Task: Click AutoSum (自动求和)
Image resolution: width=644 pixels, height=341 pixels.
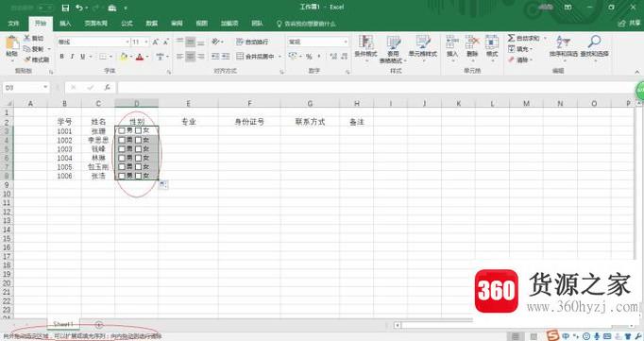Action: coord(524,38)
